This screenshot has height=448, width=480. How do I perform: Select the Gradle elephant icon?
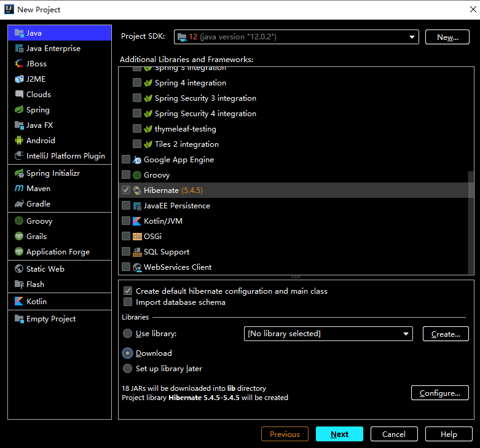(19, 204)
